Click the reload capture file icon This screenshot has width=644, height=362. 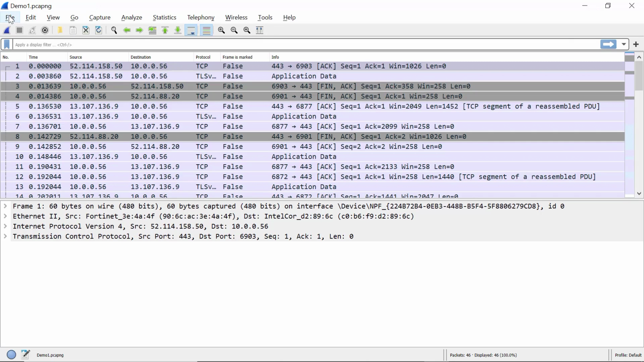point(99,30)
